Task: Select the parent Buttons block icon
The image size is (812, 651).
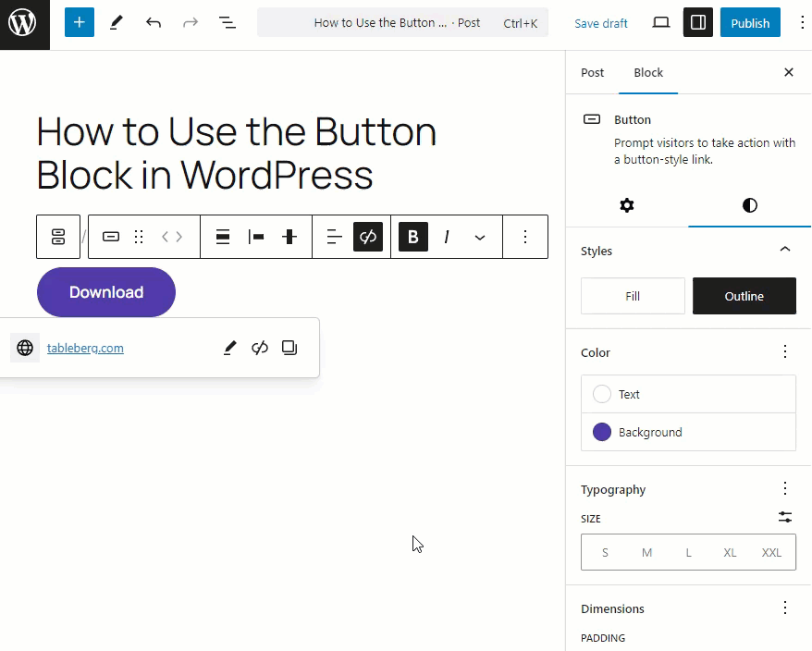Action: [58, 237]
